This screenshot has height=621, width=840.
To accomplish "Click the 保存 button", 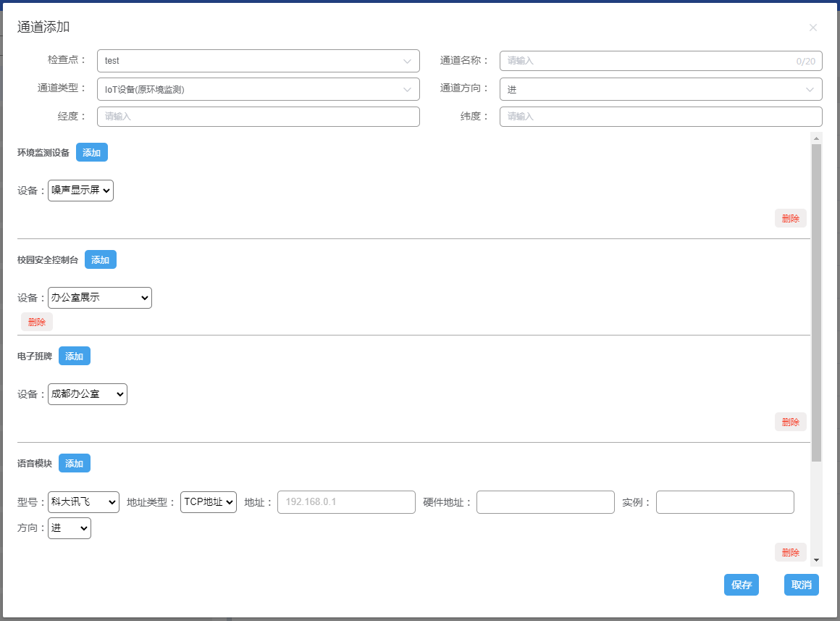I will (741, 585).
